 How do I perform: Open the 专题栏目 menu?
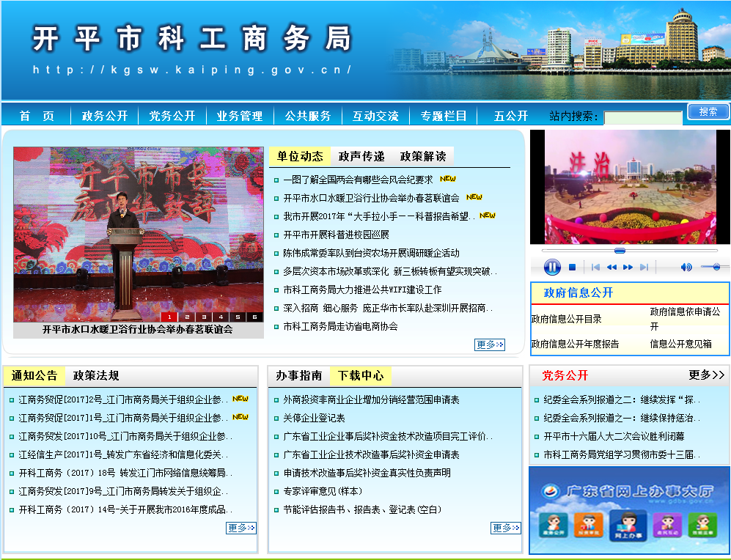[444, 116]
